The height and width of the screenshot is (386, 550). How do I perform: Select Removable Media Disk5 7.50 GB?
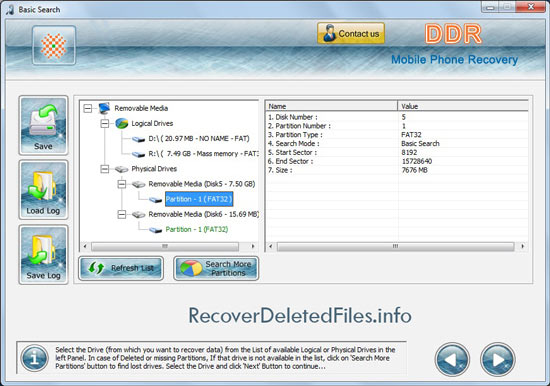(202, 184)
